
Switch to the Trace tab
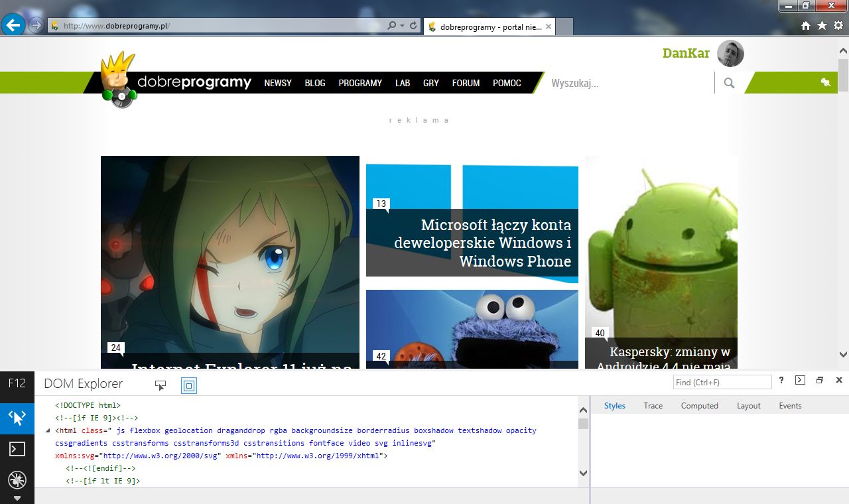[653, 406]
